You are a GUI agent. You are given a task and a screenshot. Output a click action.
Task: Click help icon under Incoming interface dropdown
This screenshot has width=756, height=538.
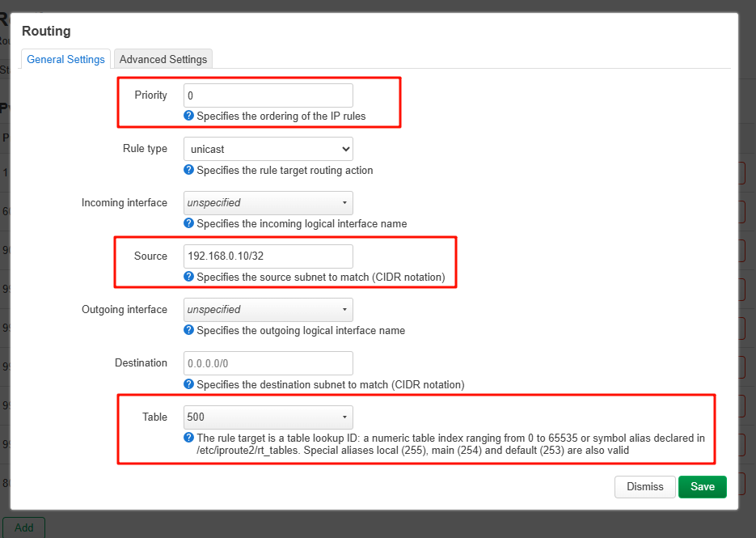pyautogui.click(x=189, y=223)
